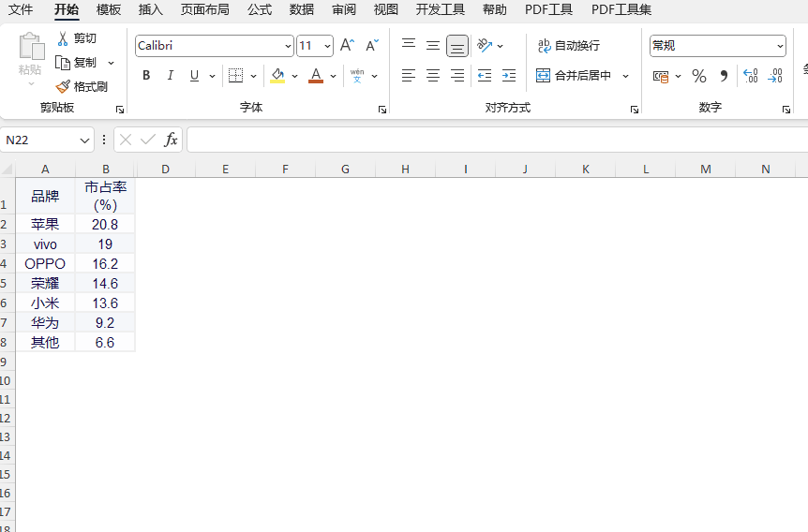Image resolution: width=808 pixels, height=532 pixels.
Task: Click the Cut (剪切) scissors icon
Action: [63, 38]
